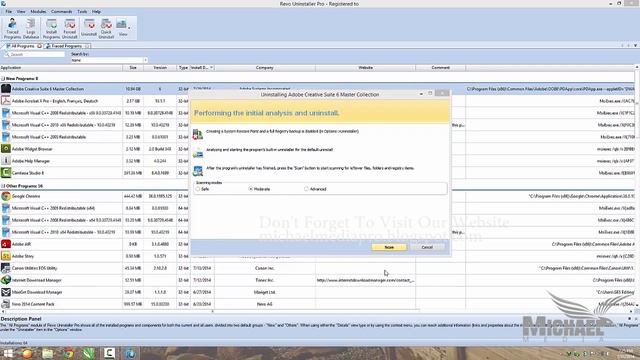Select the MaxiGet Download Manager icon
This screenshot has width=640, height=360.
(x=6, y=292)
